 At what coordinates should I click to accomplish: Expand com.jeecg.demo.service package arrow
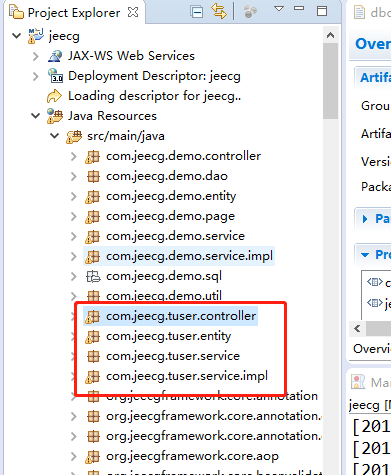[x=74, y=236]
